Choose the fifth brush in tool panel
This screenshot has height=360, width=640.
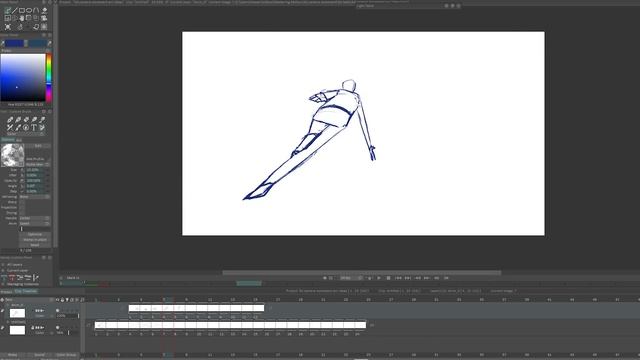point(42,119)
